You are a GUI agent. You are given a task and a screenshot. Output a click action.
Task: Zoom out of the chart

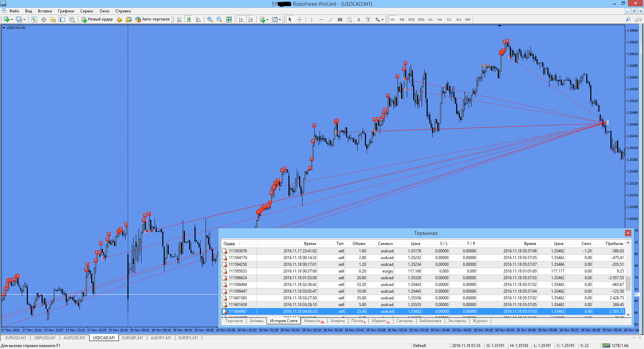click(x=219, y=19)
